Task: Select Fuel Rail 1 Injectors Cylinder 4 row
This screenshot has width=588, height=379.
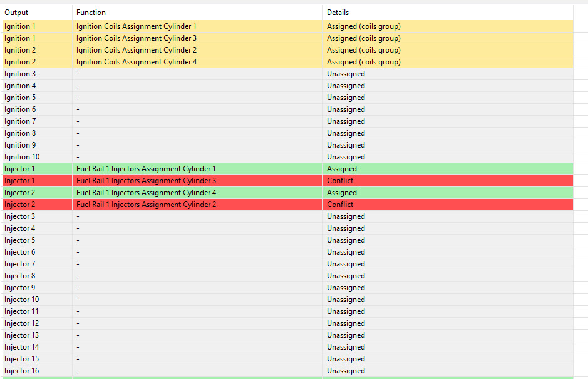Action: 288,193
